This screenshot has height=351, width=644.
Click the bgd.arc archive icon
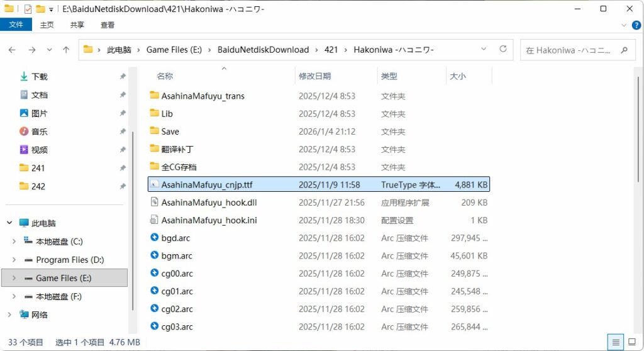155,237
